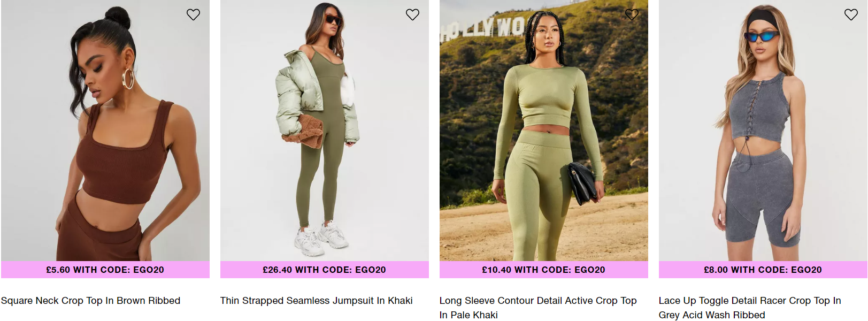The width and height of the screenshot is (868, 321).
Task: Click the £26.40 with code EGO20 banner
Action: point(325,270)
